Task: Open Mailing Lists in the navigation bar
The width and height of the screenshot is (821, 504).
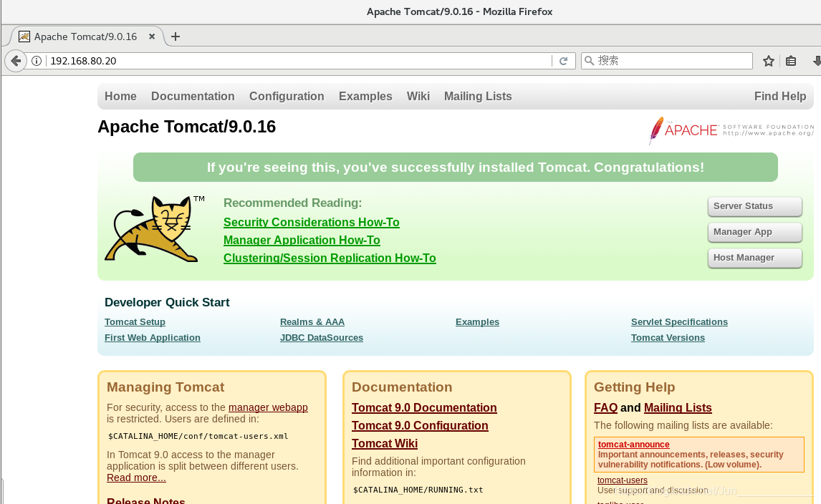Action: coord(478,97)
